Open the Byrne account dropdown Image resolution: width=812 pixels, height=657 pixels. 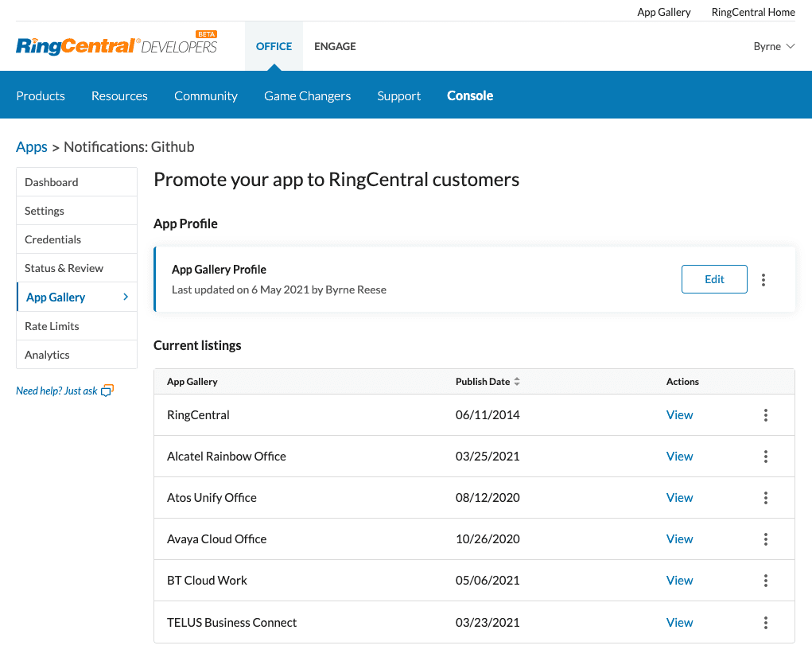pos(774,46)
